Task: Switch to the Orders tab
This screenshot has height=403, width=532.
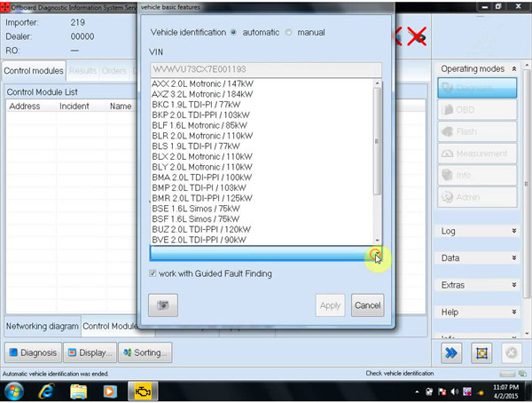Action: tap(114, 71)
